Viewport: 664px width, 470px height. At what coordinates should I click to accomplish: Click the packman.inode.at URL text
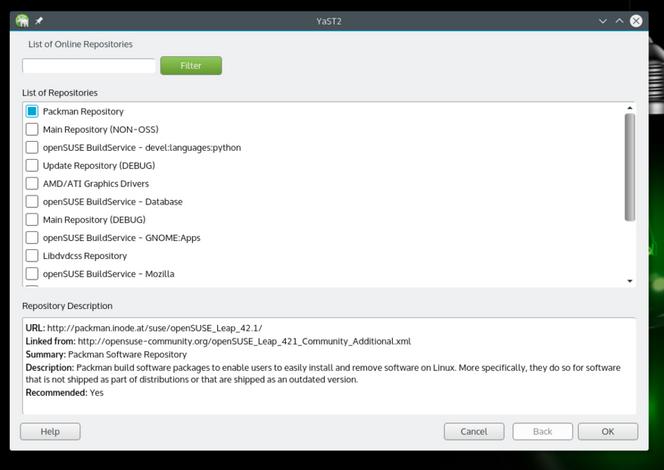pos(155,328)
